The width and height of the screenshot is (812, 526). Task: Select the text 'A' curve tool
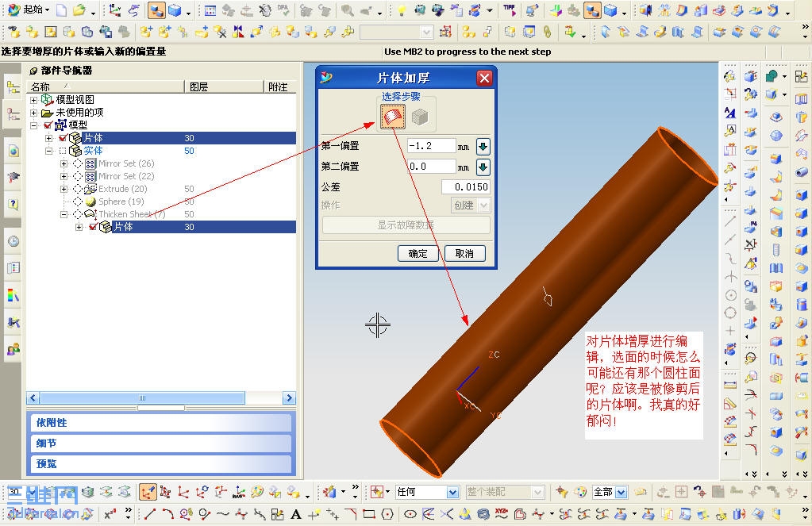[296, 514]
